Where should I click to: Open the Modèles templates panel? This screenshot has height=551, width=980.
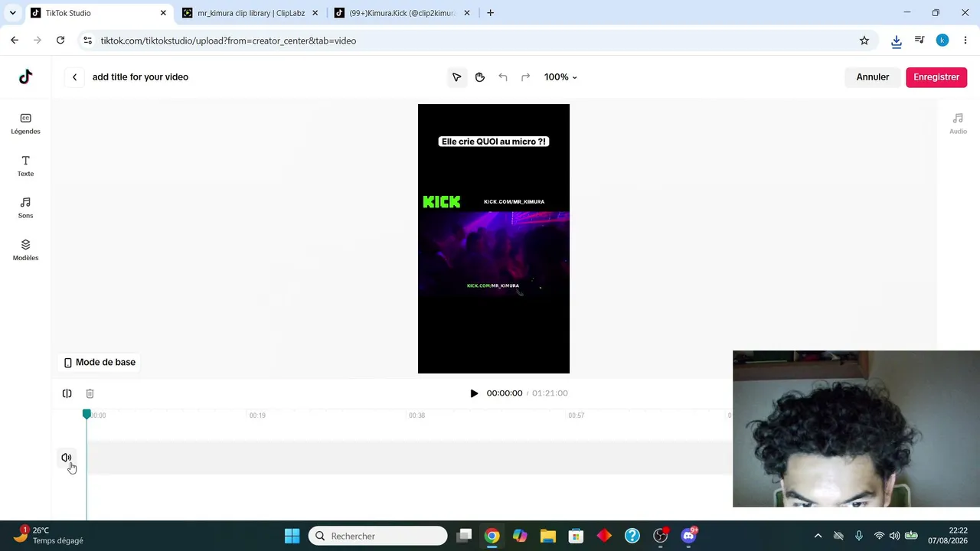click(25, 250)
